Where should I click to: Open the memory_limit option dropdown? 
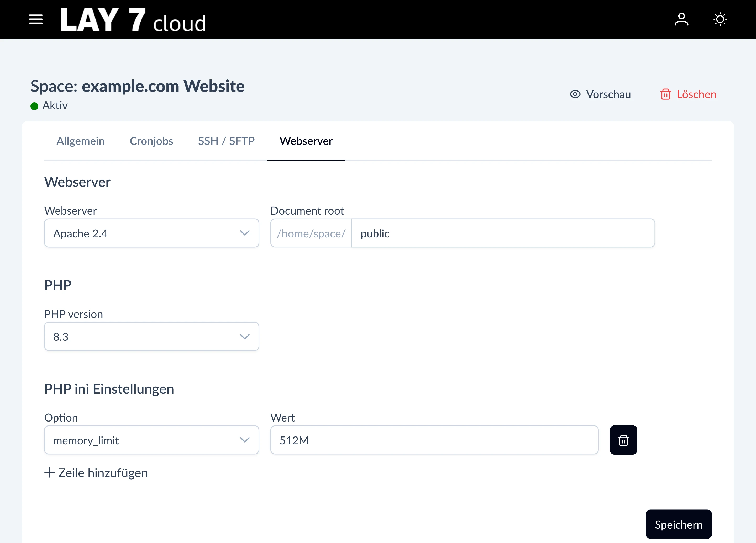[x=152, y=440]
